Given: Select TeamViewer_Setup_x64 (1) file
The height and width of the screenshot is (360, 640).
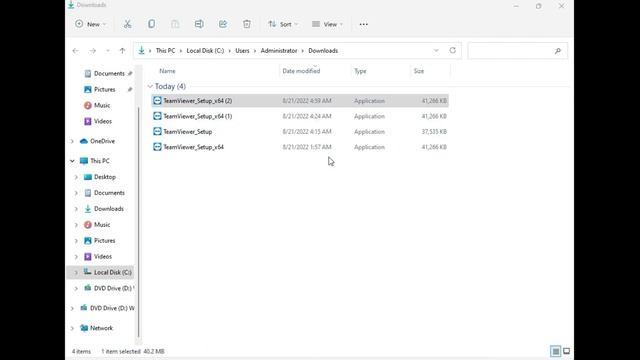Looking at the screenshot, I should pos(300,116).
